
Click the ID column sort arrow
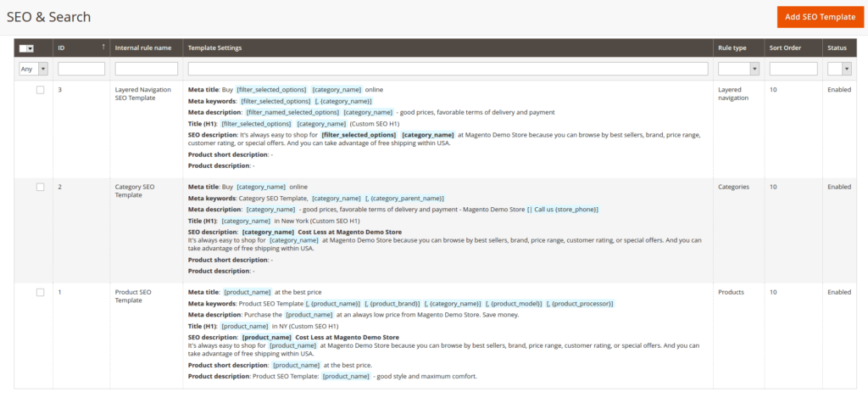[x=103, y=47]
